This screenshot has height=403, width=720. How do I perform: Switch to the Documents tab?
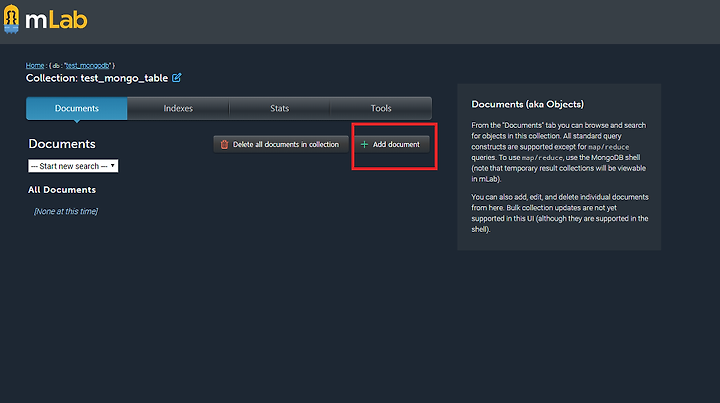point(77,108)
